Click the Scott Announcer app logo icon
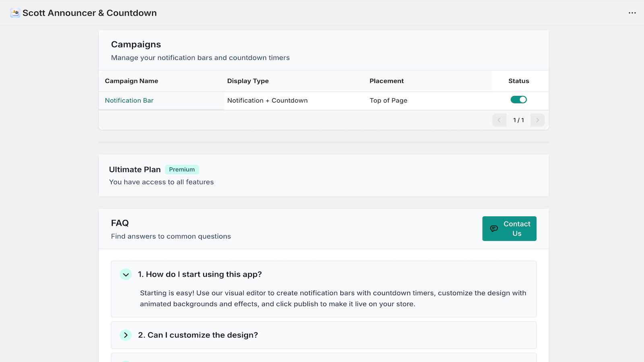644x362 pixels. point(15,13)
